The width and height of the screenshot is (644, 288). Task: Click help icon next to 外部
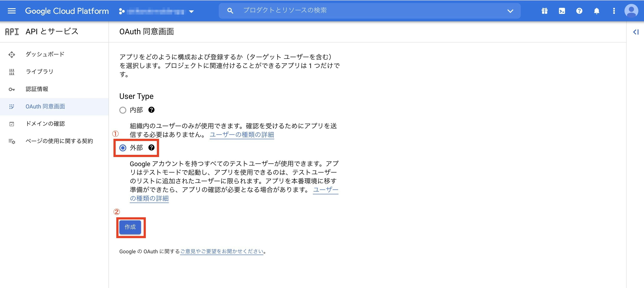(x=151, y=148)
